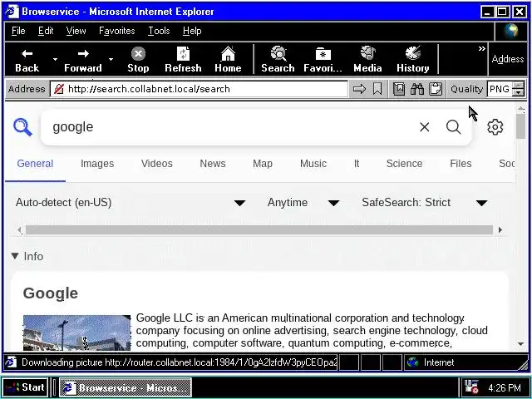Click the Address label on the right toolbar

pos(508,59)
